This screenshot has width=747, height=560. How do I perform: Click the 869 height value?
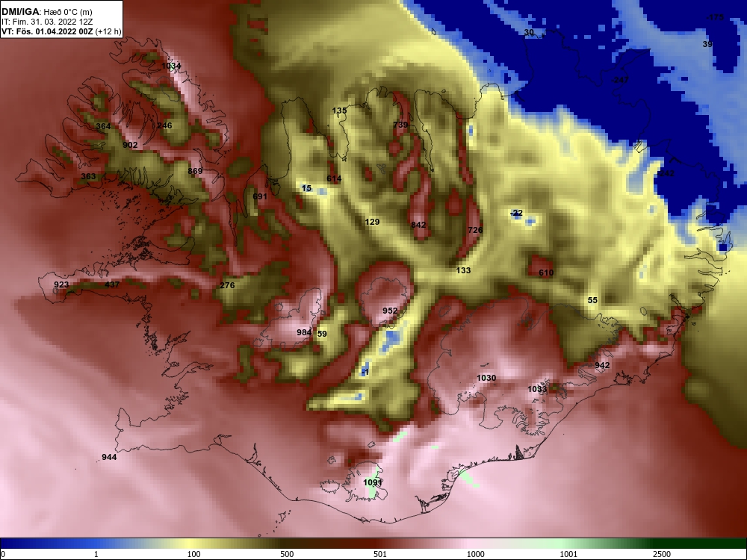coord(195,171)
